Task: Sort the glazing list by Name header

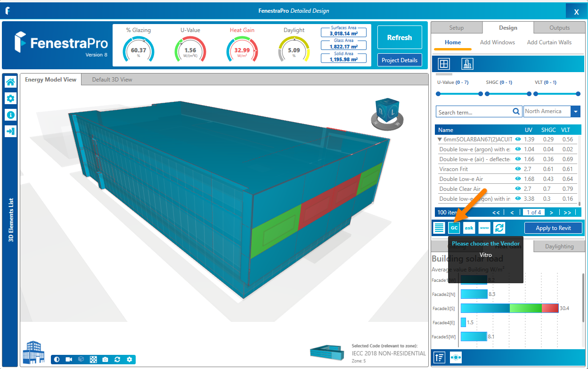Action: coord(446,130)
